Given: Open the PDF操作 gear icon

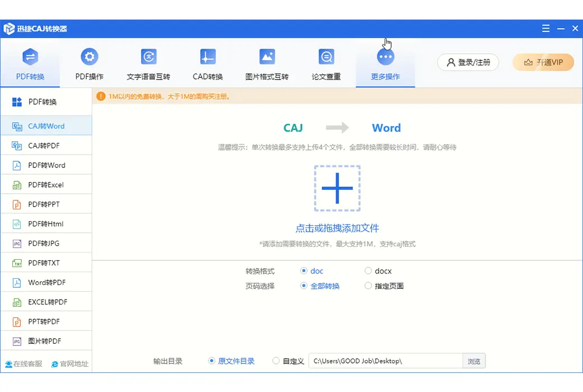Looking at the screenshot, I should (x=89, y=57).
